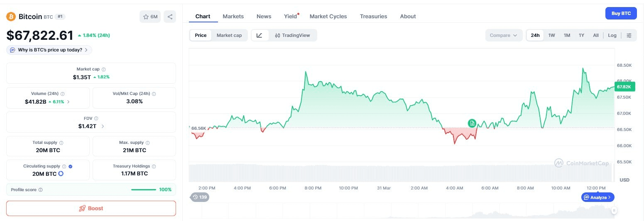Click the news document marker on chart

click(x=472, y=123)
